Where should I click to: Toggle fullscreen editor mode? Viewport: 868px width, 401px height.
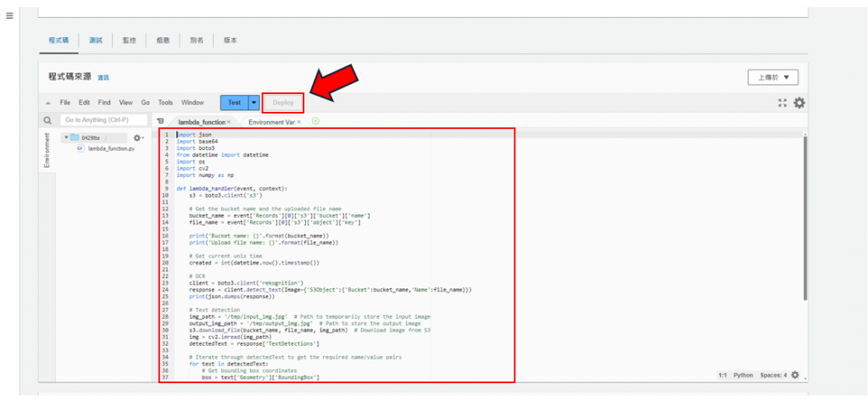pos(782,103)
